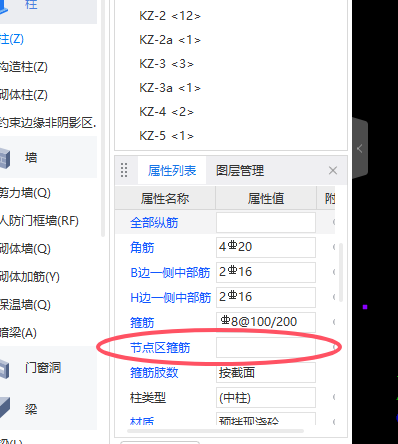
Task: Collapse the side panel with the arrow
Action: 360,148
